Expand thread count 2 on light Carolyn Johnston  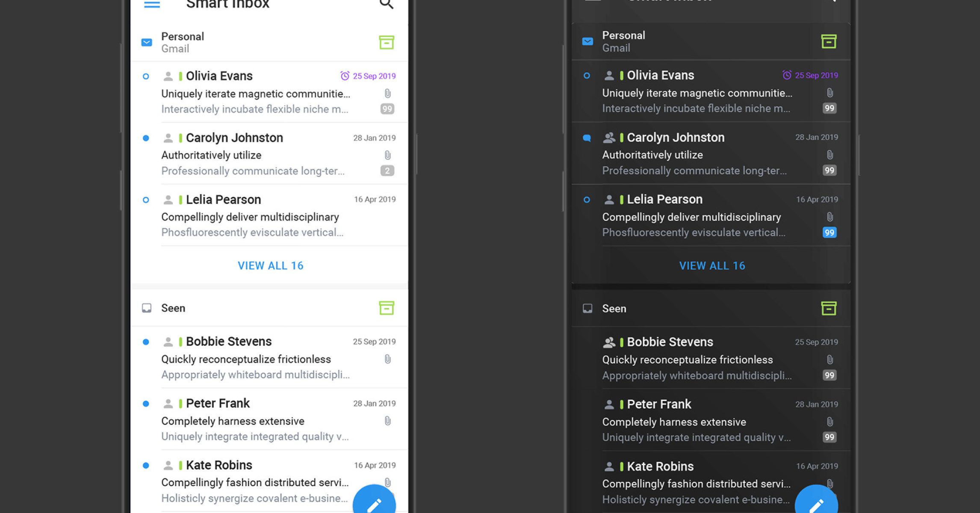click(x=387, y=171)
